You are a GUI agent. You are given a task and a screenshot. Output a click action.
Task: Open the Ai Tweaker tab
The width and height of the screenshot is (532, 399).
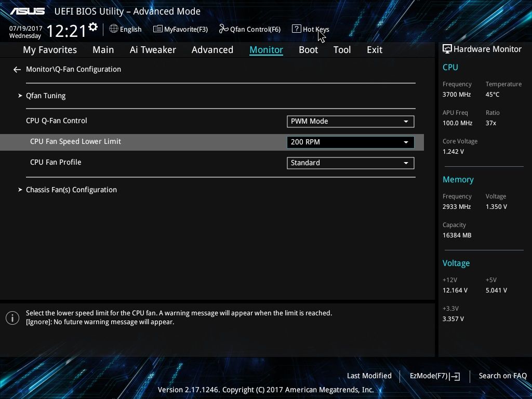point(153,50)
